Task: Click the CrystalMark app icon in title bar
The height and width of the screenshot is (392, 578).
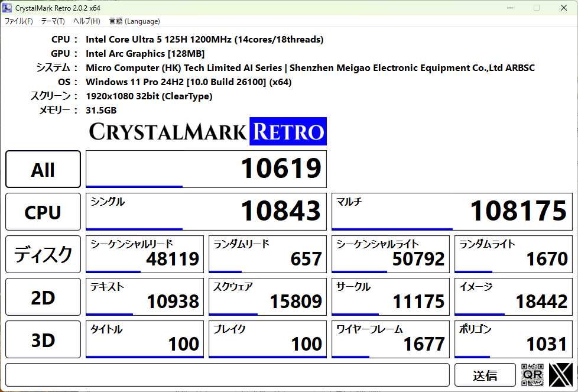Action: 8,8
